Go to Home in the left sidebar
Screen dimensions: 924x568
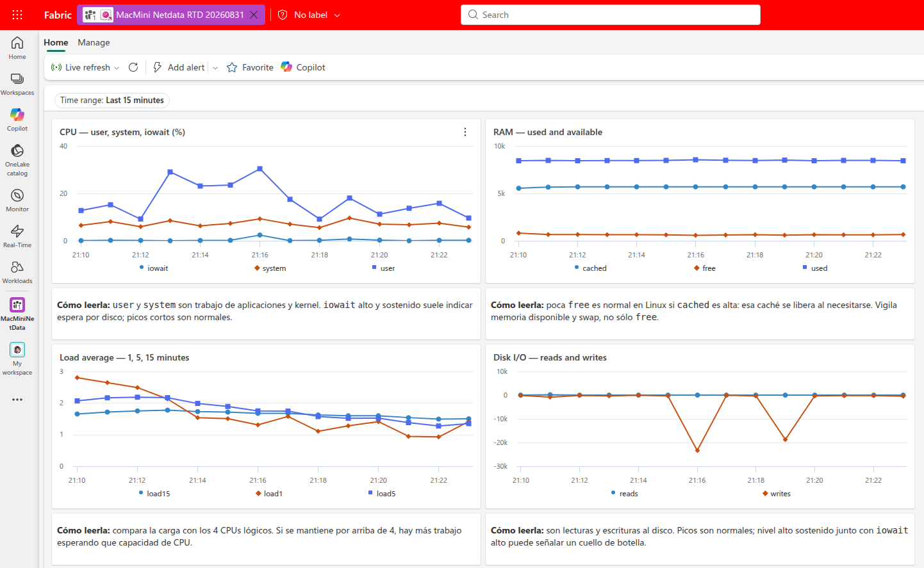click(17, 48)
